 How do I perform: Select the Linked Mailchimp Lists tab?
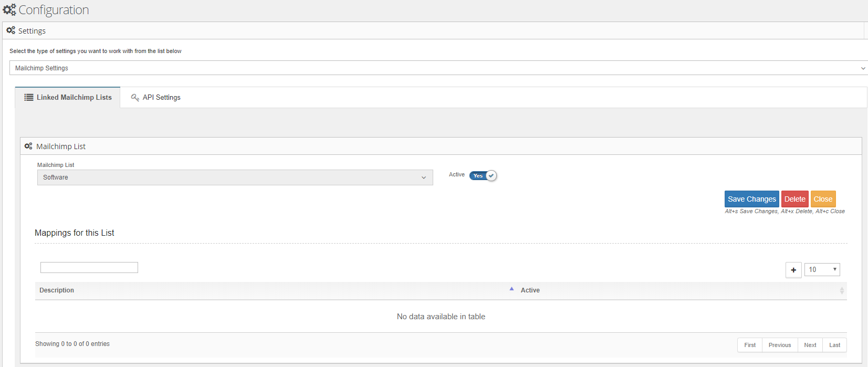click(68, 98)
